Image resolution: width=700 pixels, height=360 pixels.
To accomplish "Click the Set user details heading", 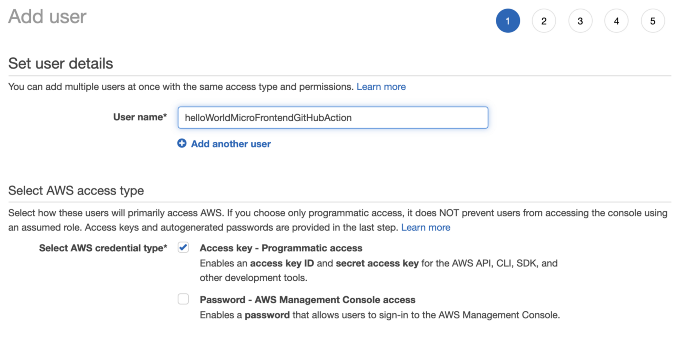I will (61, 63).
